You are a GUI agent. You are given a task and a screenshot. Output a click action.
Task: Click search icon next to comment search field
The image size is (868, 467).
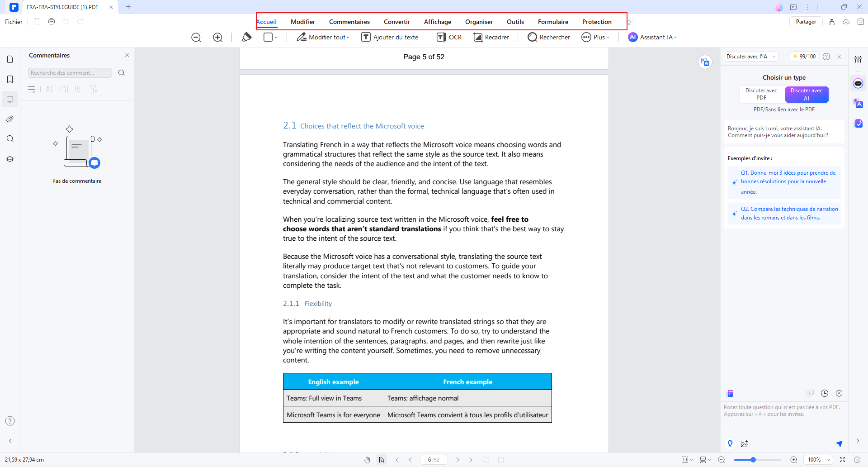click(121, 73)
